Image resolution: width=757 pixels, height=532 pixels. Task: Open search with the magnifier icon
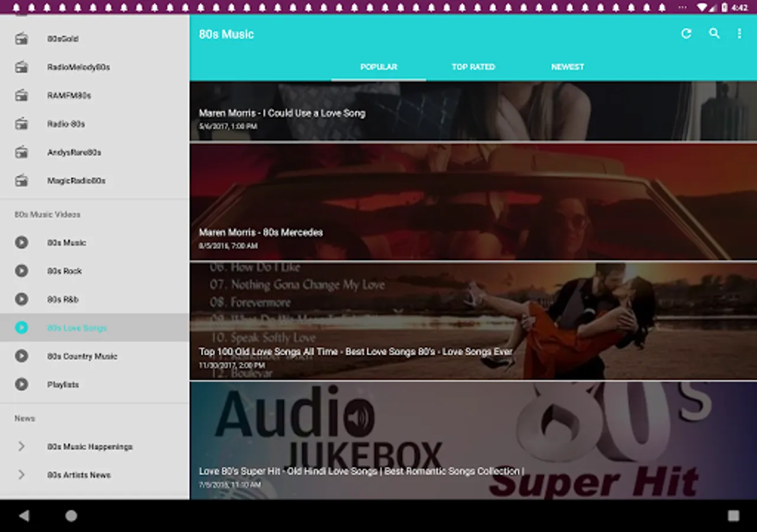[x=714, y=34]
